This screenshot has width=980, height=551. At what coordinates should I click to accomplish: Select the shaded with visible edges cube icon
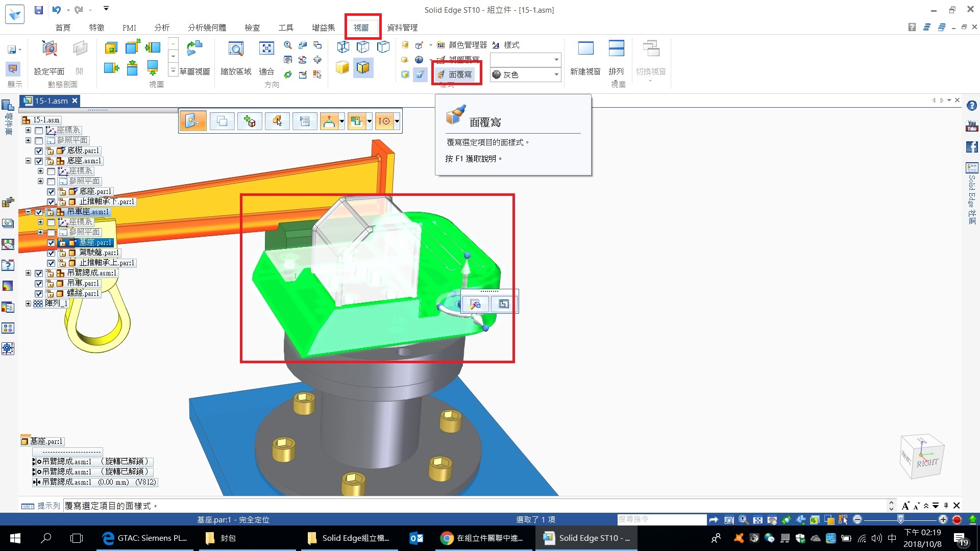363,67
